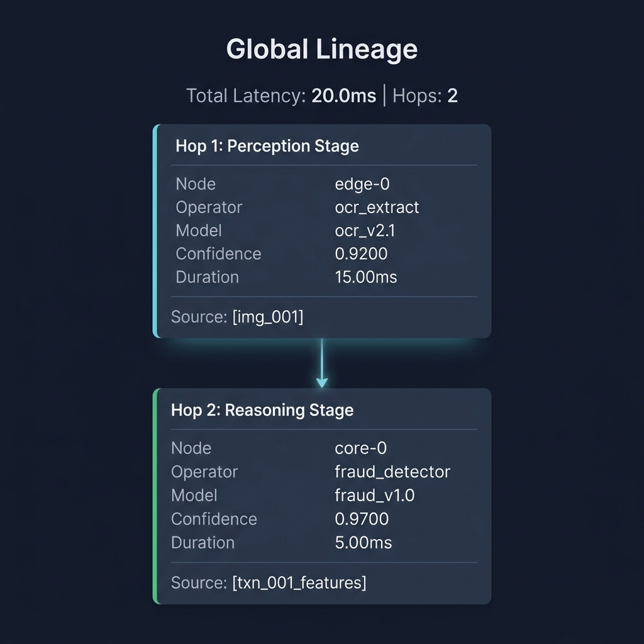Click confidence value 0.9200
Image resolution: width=644 pixels, height=644 pixels.
tap(361, 254)
